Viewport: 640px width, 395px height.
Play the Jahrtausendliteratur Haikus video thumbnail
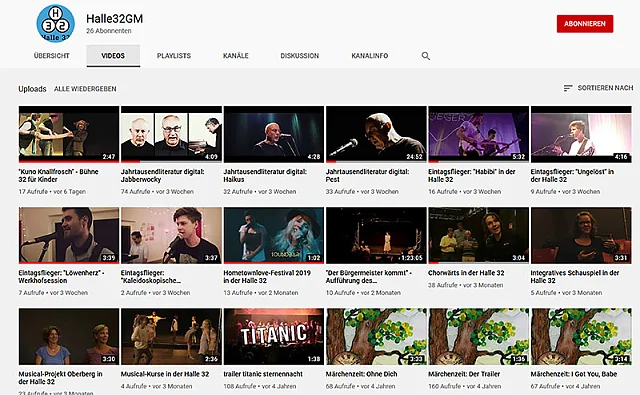274,134
